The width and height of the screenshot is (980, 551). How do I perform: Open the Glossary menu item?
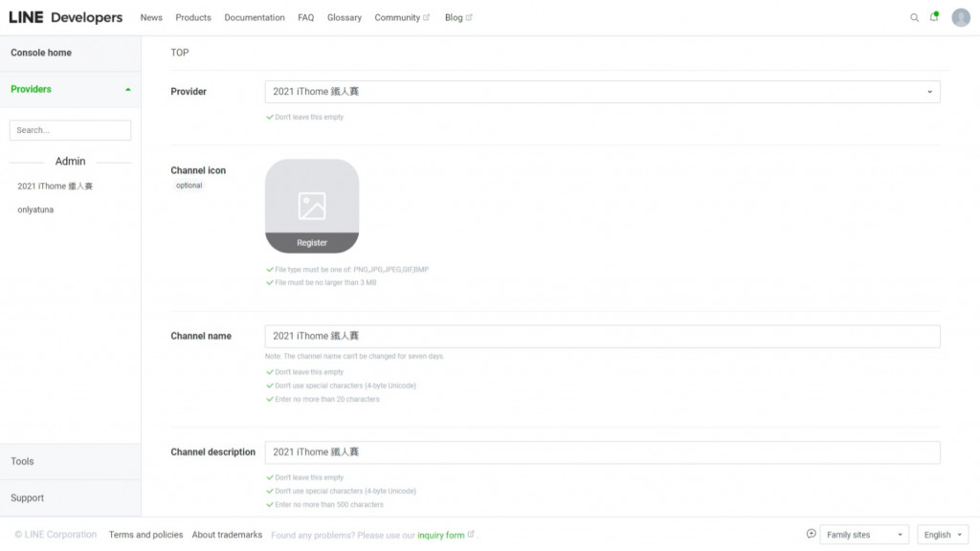coord(345,17)
